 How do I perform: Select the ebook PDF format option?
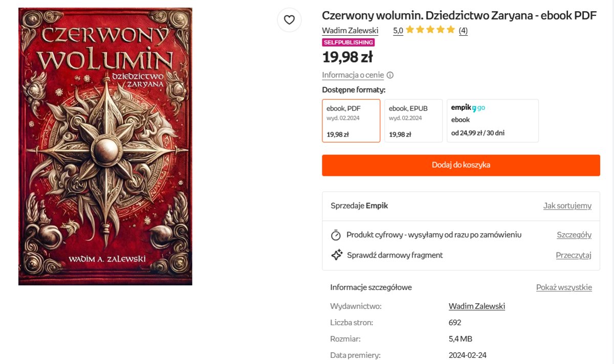click(351, 121)
